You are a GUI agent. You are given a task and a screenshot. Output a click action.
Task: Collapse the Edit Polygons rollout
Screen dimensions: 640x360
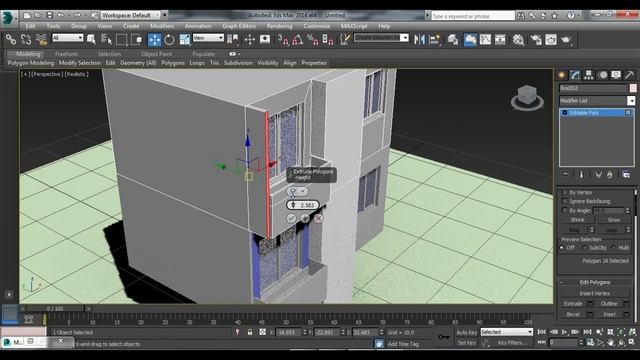[562, 282]
